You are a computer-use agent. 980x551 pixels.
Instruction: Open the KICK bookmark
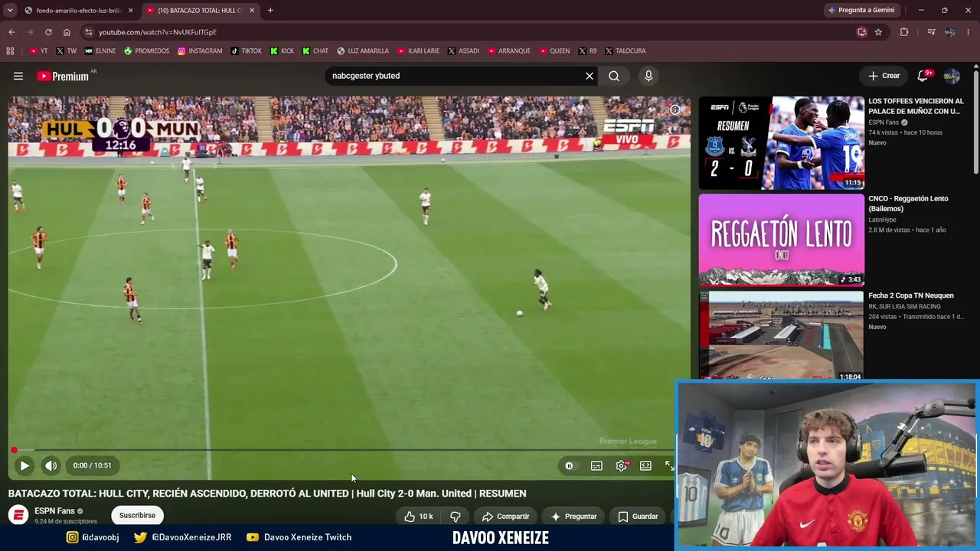pos(282,51)
